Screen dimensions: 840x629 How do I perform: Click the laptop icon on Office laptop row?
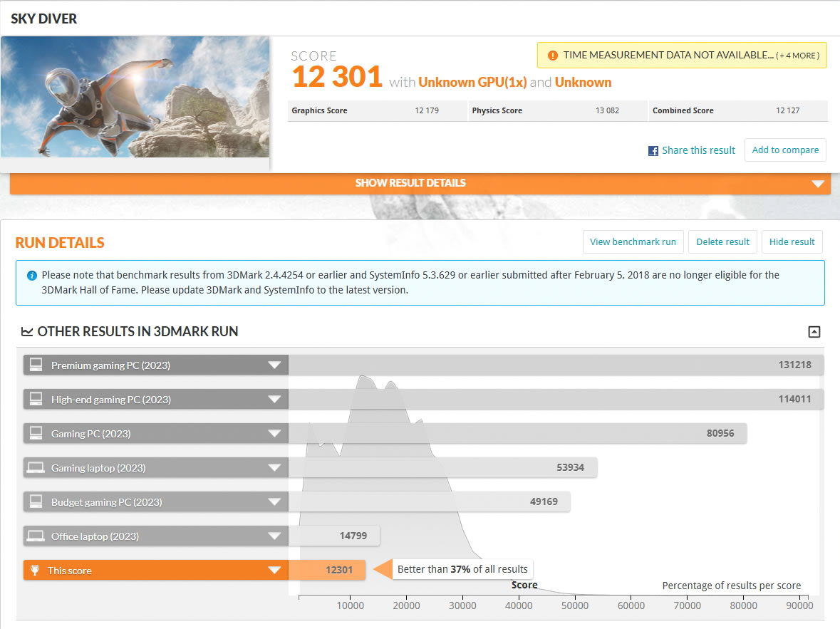36,536
